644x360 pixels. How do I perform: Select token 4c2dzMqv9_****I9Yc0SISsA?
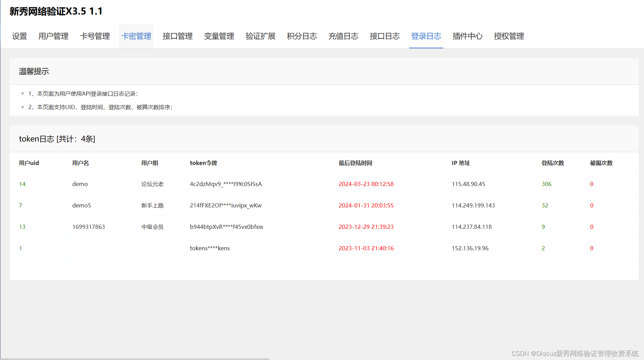226,184
